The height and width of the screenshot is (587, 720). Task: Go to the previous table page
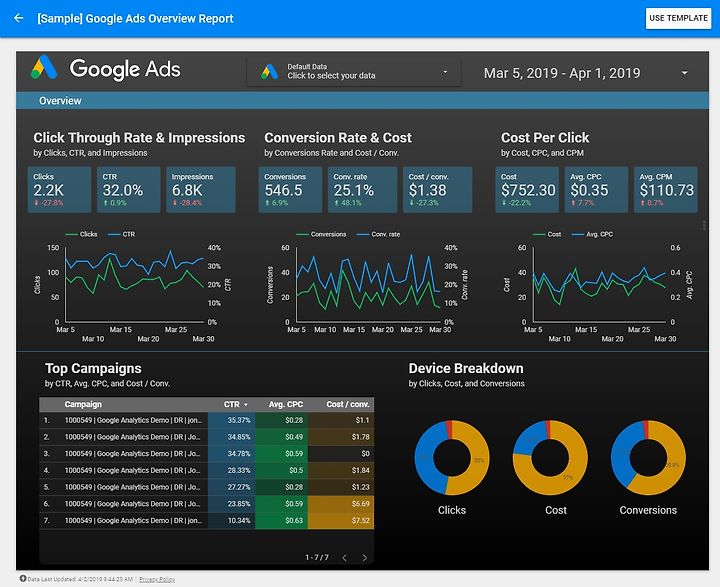[x=344, y=558]
